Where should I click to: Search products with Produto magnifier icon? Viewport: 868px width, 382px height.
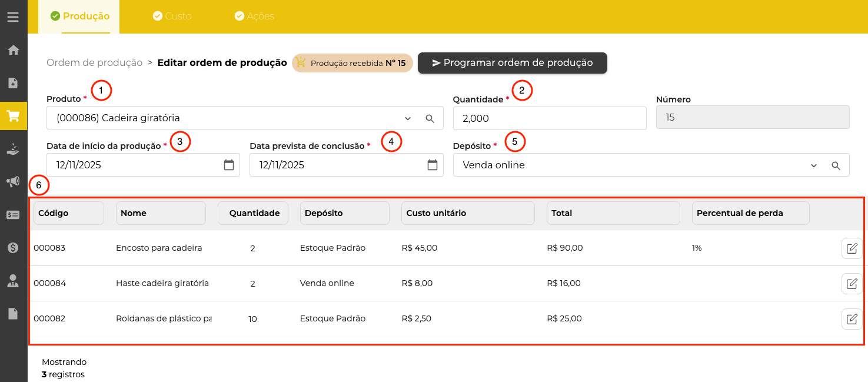[x=430, y=118]
